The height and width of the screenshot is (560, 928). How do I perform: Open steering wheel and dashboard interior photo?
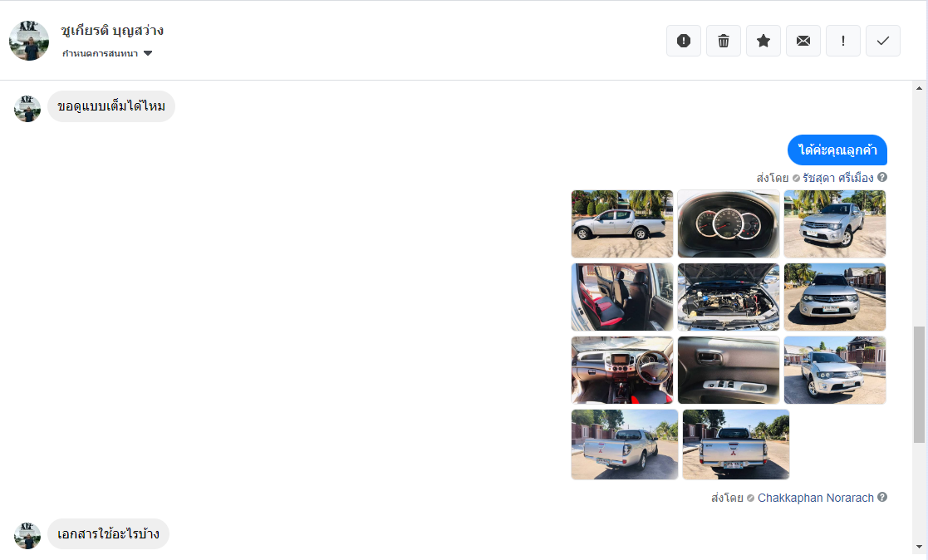pyautogui.click(x=622, y=371)
